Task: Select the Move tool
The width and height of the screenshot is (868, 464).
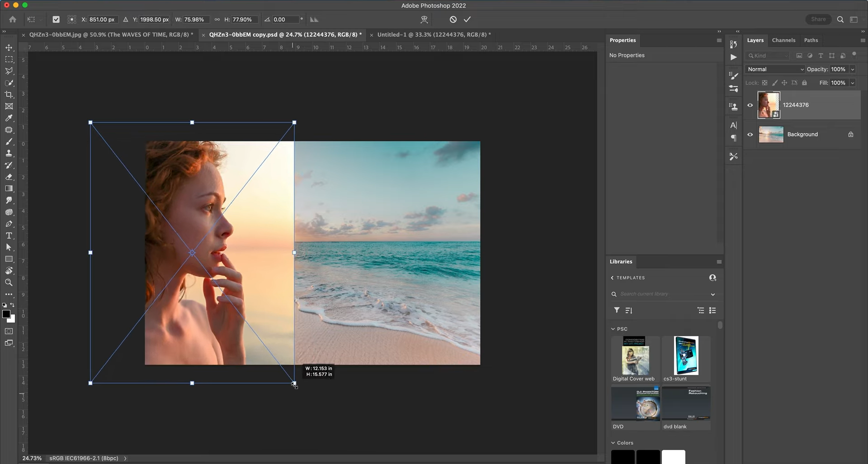Action: pyautogui.click(x=9, y=47)
